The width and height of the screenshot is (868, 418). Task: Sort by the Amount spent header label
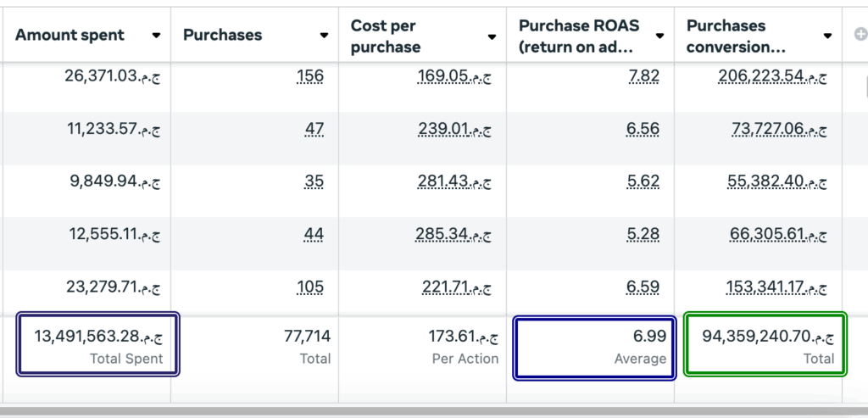click(x=70, y=35)
